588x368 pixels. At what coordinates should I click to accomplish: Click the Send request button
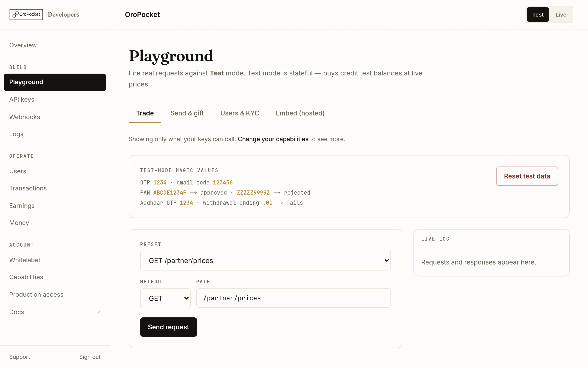point(168,327)
